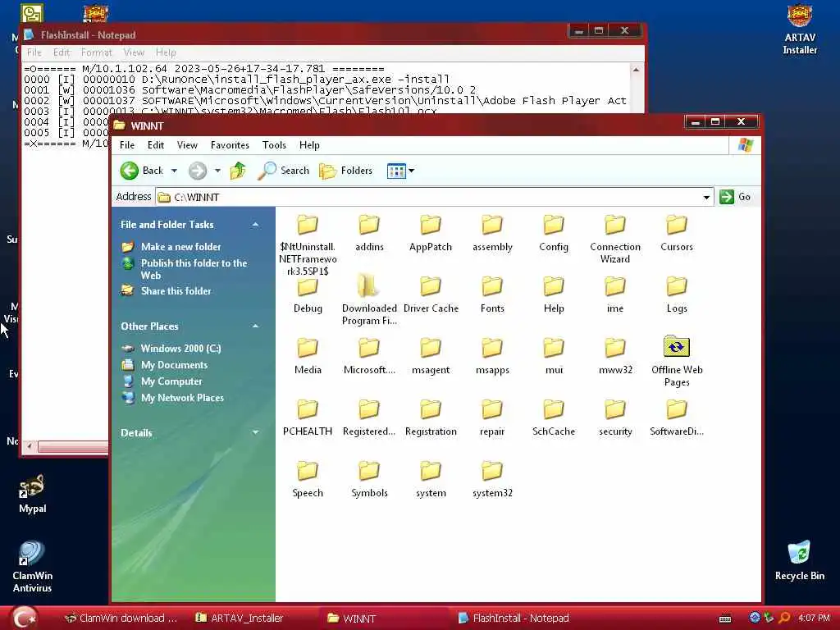
Task: Go to Windows 2000 (C:) drive
Action: click(x=180, y=348)
